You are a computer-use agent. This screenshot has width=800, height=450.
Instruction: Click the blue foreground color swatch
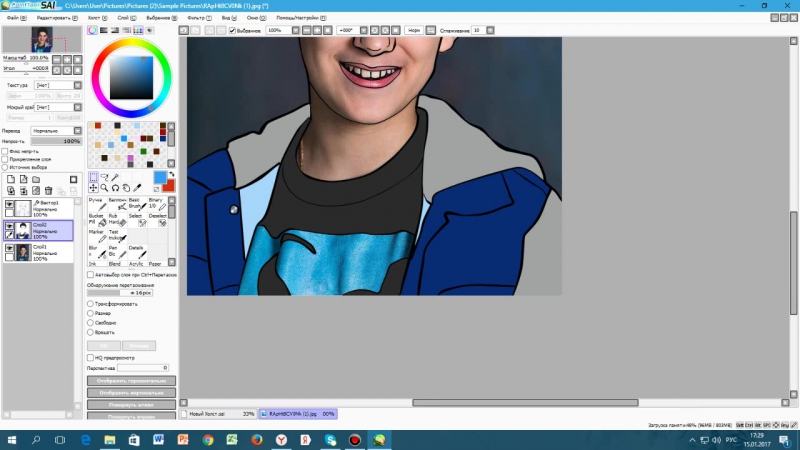pyautogui.click(x=160, y=177)
